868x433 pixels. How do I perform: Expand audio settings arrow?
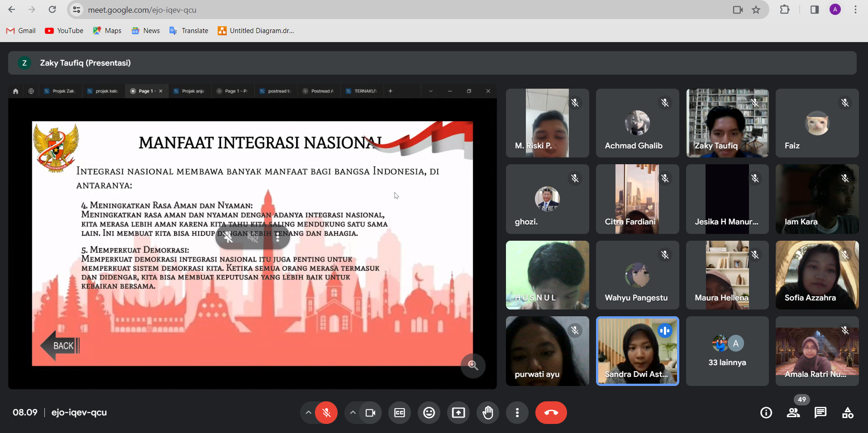(x=308, y=413)
